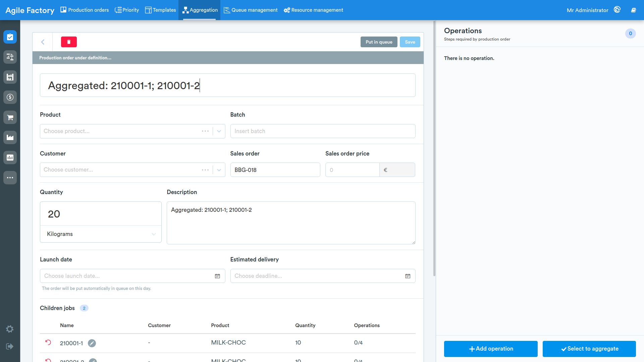Open the three-dots more sidebar icon
The height and width of the screenshot is (362, 644).
click(10, 178)
